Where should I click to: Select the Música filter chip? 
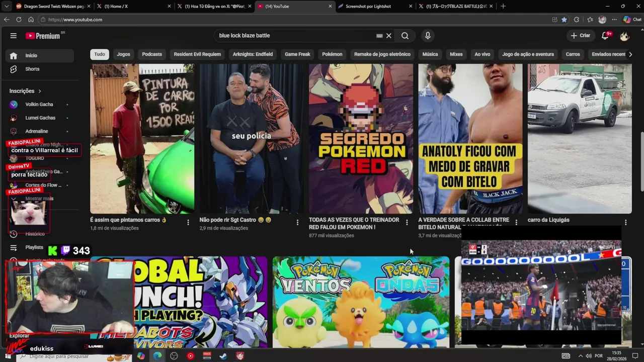[x=430, y=54]
